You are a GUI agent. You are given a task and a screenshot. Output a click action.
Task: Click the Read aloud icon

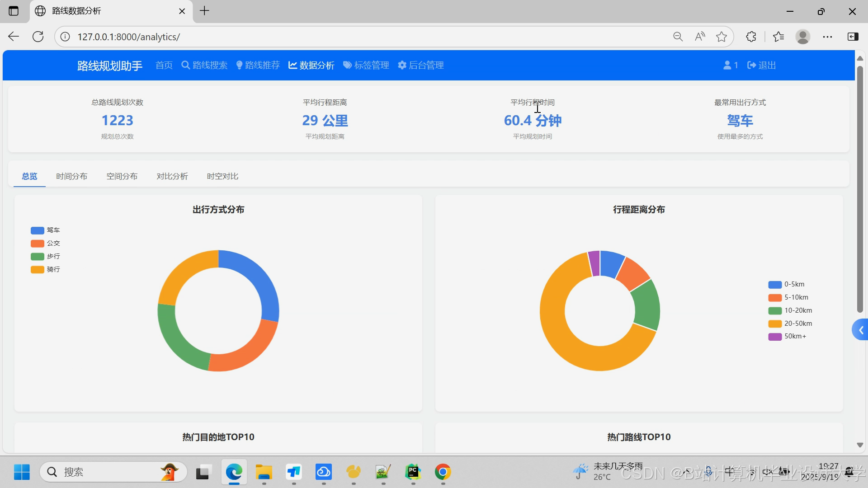(700, 37)
